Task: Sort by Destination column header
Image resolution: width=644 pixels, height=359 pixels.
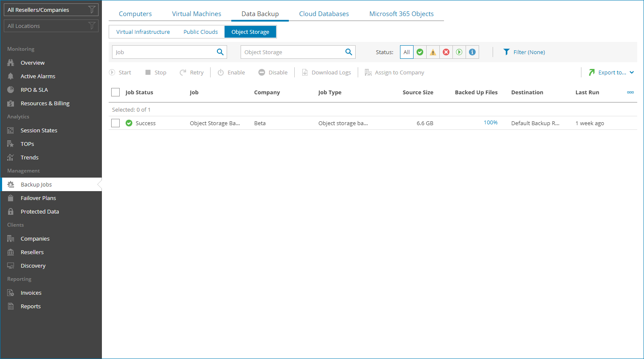Action: pyautogui.click(x=527, y=92)
